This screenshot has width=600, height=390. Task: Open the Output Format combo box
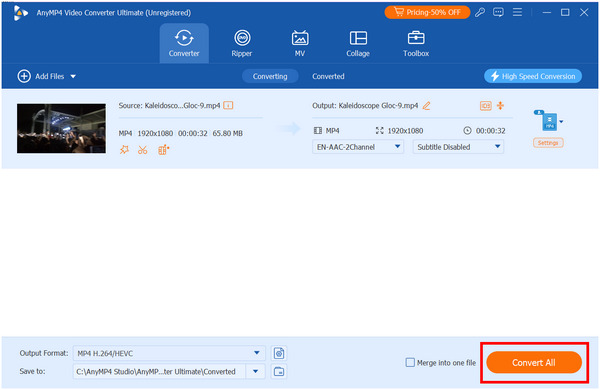coord(169,353)
